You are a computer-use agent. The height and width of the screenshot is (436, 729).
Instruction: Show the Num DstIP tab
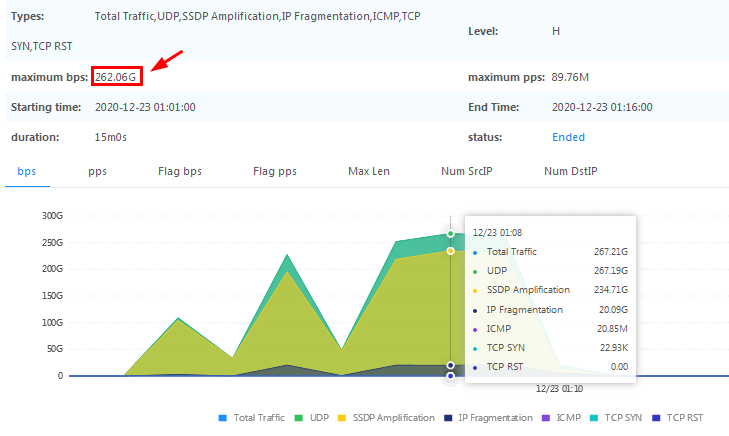pyautogui.click(x=570, y=171)
